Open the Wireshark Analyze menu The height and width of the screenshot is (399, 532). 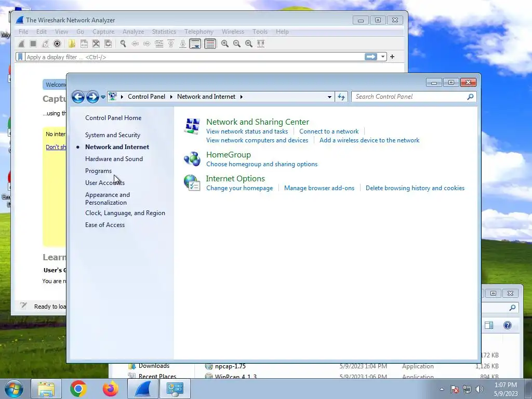[134, 32]
